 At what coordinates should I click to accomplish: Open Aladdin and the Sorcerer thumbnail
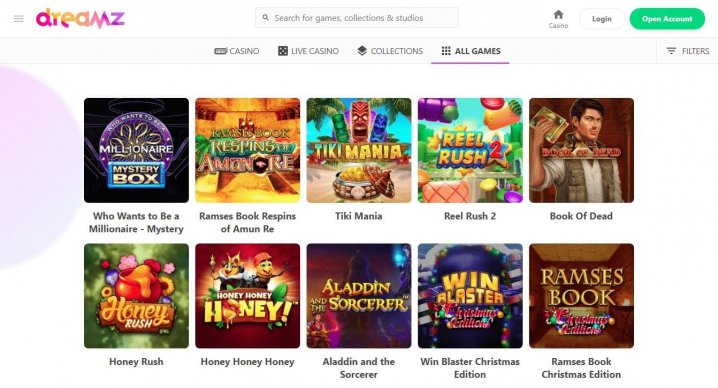[359, 296]
